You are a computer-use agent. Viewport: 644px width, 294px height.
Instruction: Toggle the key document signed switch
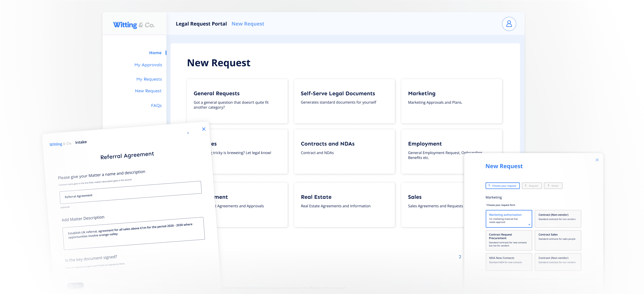point(76,286)
